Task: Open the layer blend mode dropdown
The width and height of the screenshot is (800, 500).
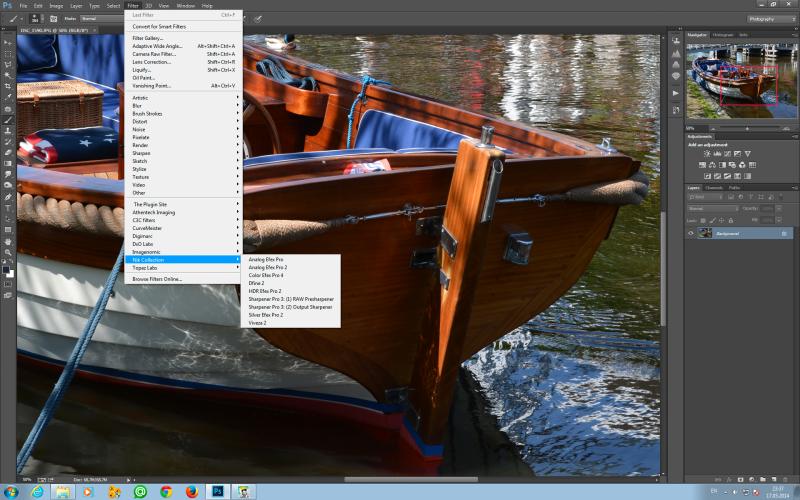Action: click(x=713, y=209)
